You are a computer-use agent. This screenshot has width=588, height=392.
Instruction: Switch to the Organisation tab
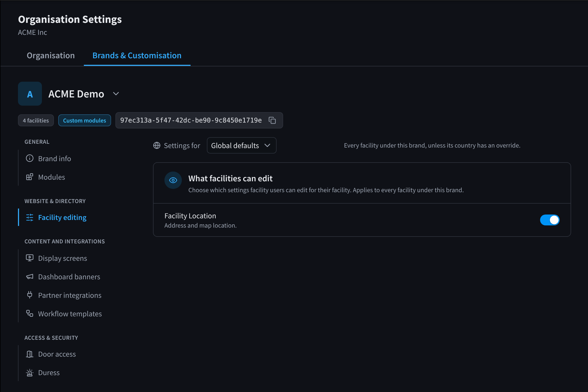coord(51,56)
